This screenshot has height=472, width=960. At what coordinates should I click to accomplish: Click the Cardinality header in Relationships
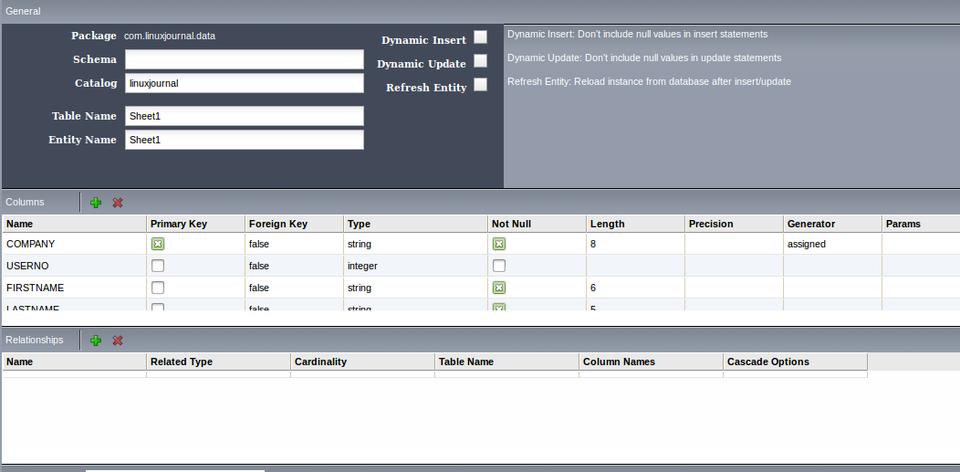362,362
